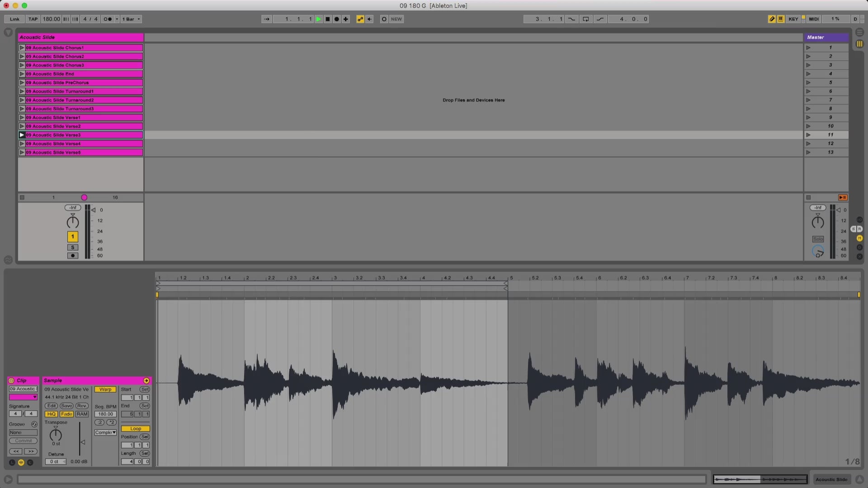The image size is (868, 488).
Task: Toggle the Punch-In switch
Action: 572,19
